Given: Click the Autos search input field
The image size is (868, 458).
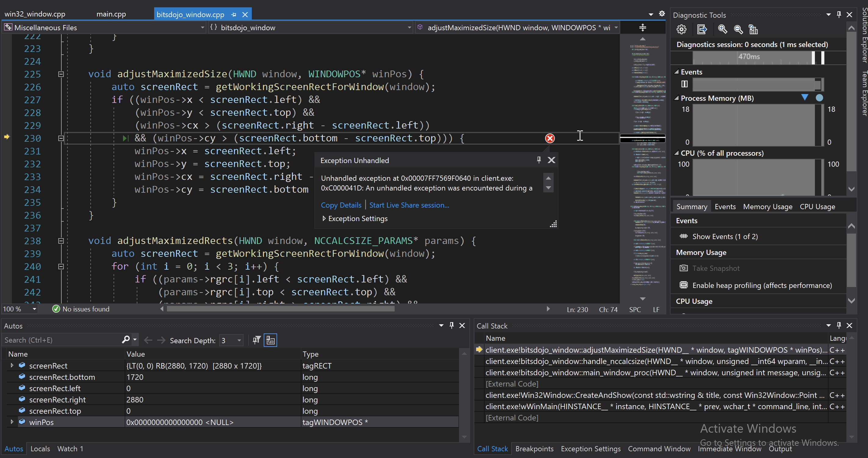Looking at the screenshot, I should [x=61, y=340].
